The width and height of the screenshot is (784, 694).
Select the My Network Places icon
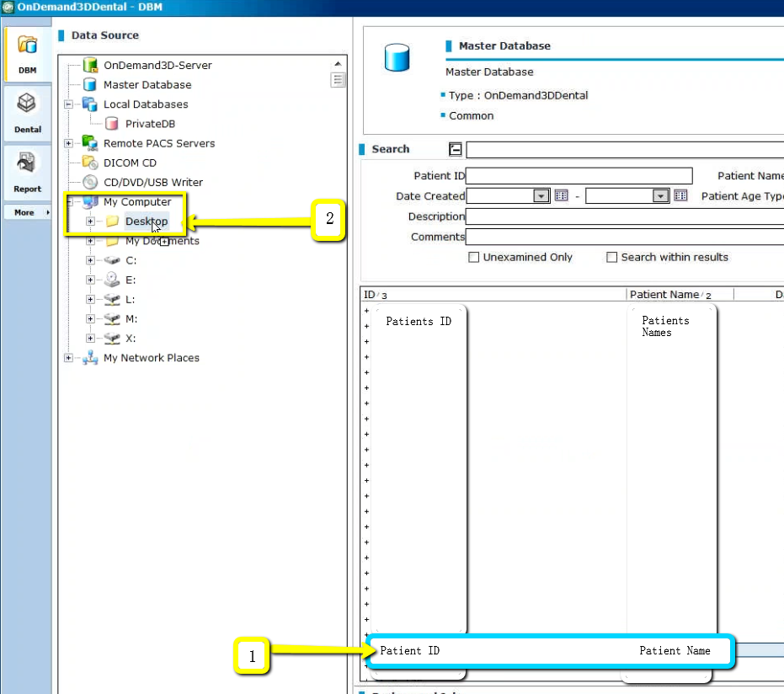90,357
